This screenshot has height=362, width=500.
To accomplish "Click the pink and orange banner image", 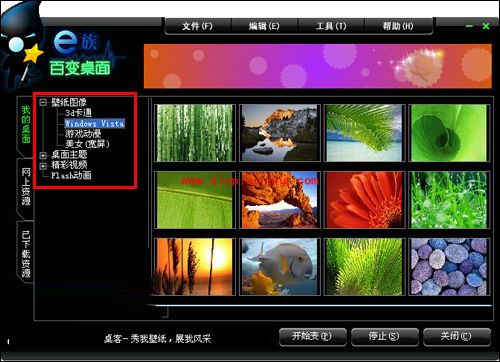I will pos(318,66).
